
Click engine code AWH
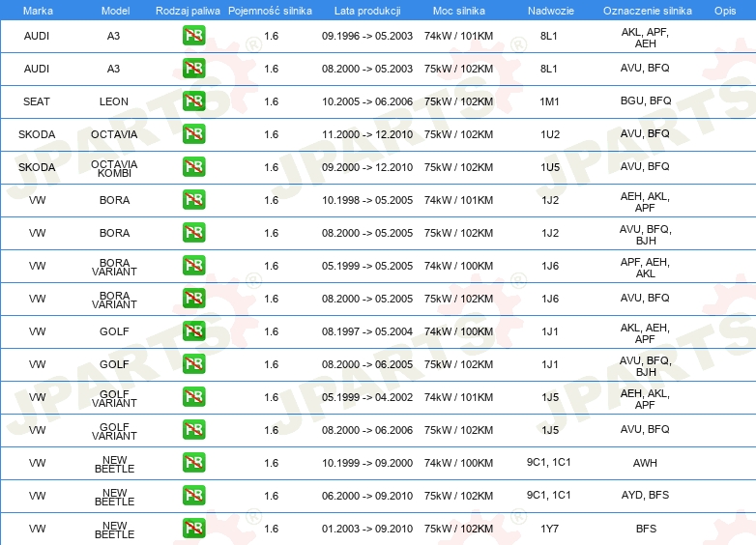tap(645, 463)
